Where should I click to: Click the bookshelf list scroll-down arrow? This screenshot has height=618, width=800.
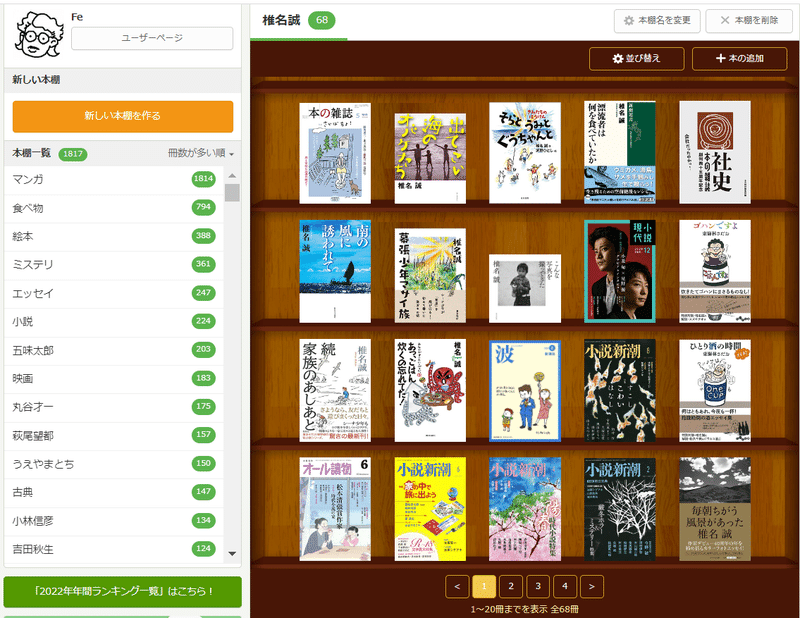click(x=232, y=554)
